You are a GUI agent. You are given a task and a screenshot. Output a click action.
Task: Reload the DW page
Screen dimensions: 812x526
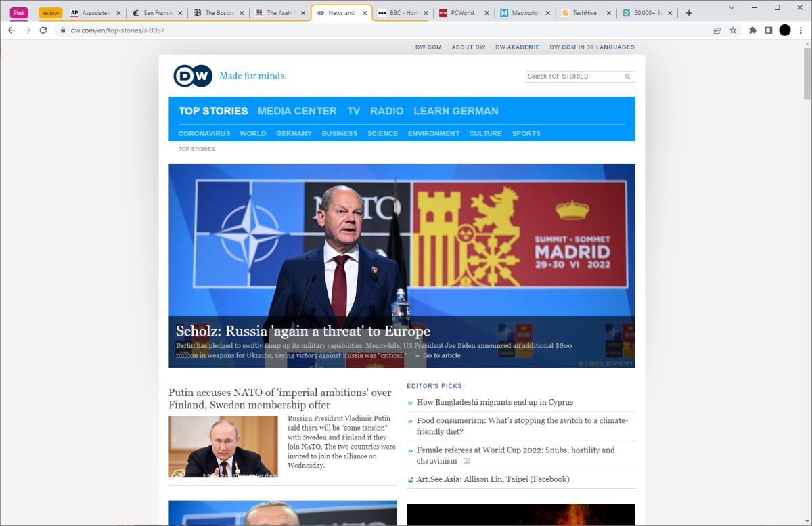coord(44,30)
